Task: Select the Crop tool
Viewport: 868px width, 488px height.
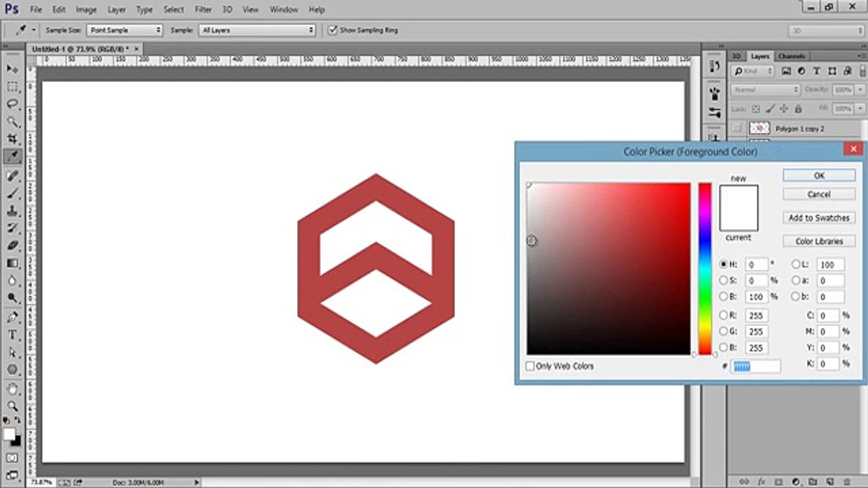Action: point(12,139)
